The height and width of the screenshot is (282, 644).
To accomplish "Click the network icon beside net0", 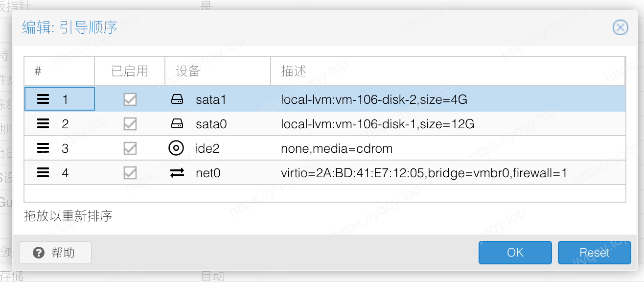I will click(177, 172).
